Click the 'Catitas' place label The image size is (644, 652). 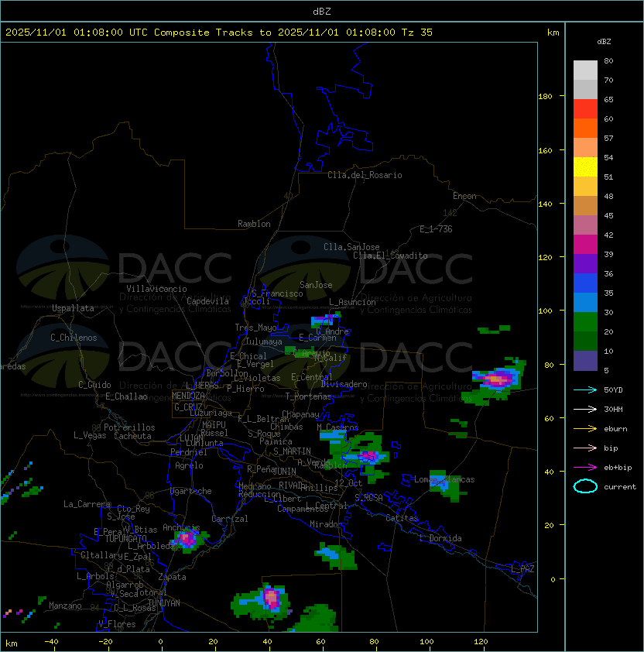tap(402, 518)
